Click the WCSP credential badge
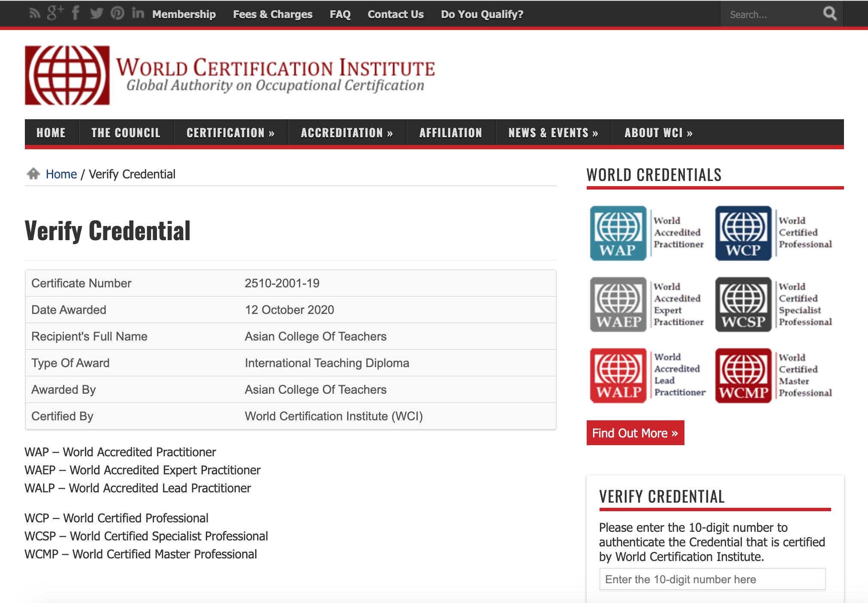Image resolution: width=868 pixels, height=603 pixels. click(x=743, y=305)
